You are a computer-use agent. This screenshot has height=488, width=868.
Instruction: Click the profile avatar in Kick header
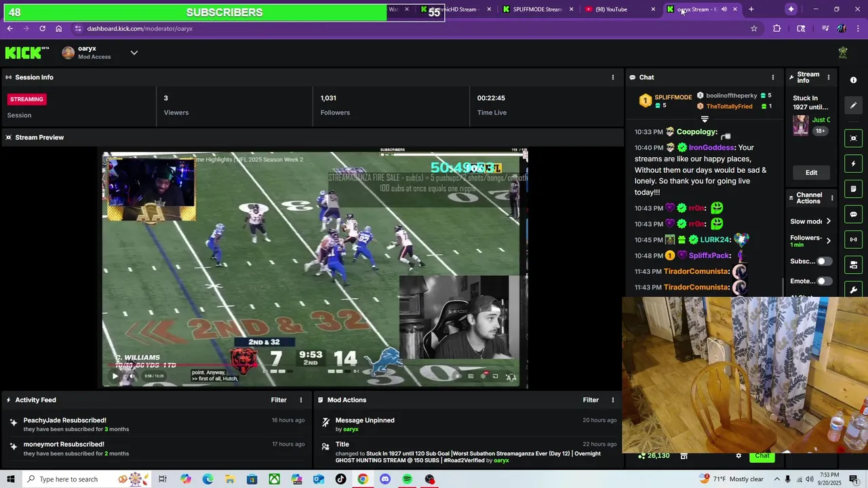coord(843,53)
